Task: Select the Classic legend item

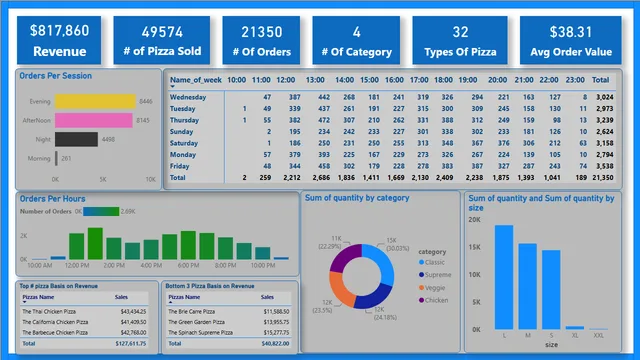Action: (432, 262)
